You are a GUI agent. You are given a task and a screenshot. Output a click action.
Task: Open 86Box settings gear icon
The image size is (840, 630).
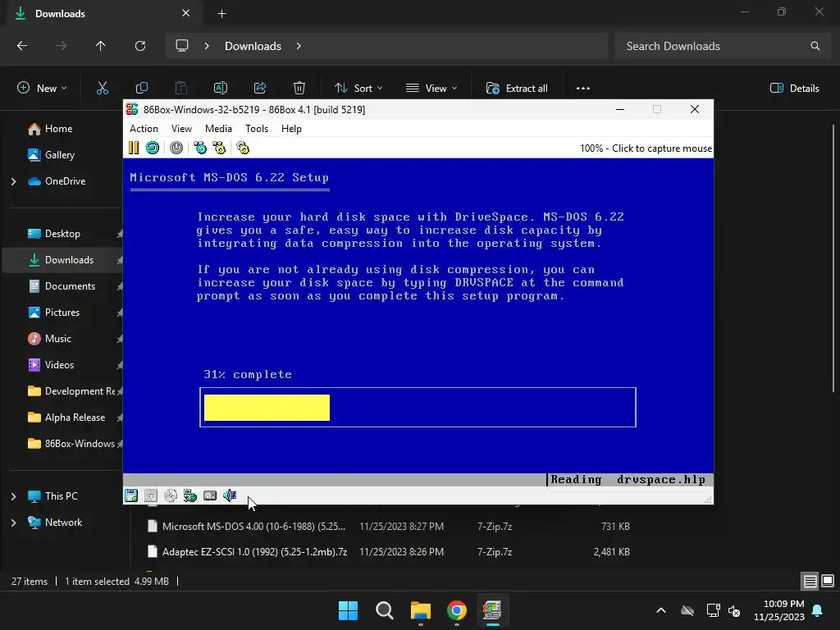pos(243,148)
